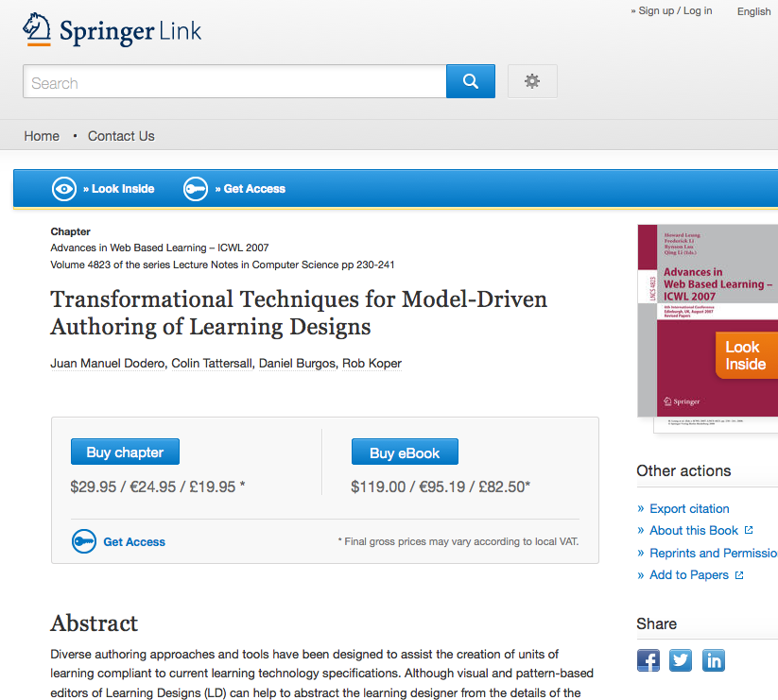This screenshot has height=700, width=778.
Task: Share on Facebook icon
Action: pyautogui.click(x=648, y=659)
